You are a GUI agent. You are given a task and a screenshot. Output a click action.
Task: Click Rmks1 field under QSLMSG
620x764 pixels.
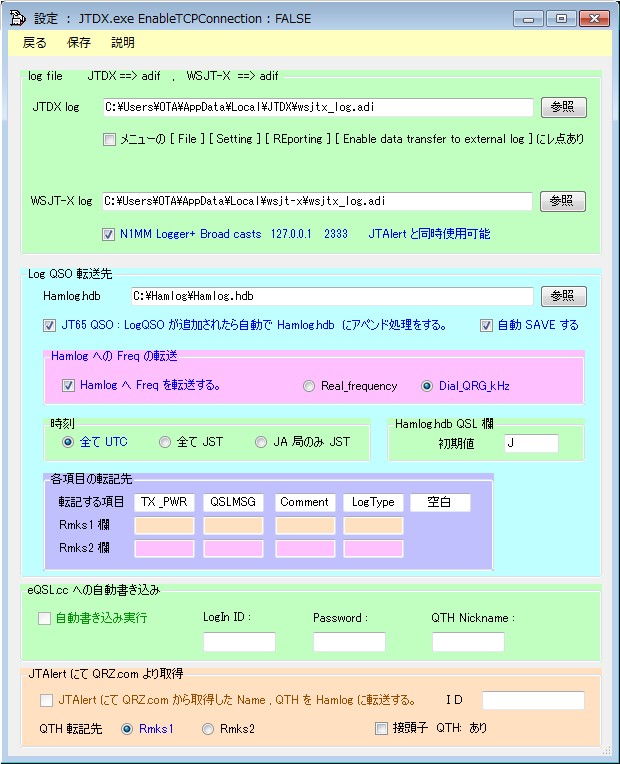click(233, 526)
